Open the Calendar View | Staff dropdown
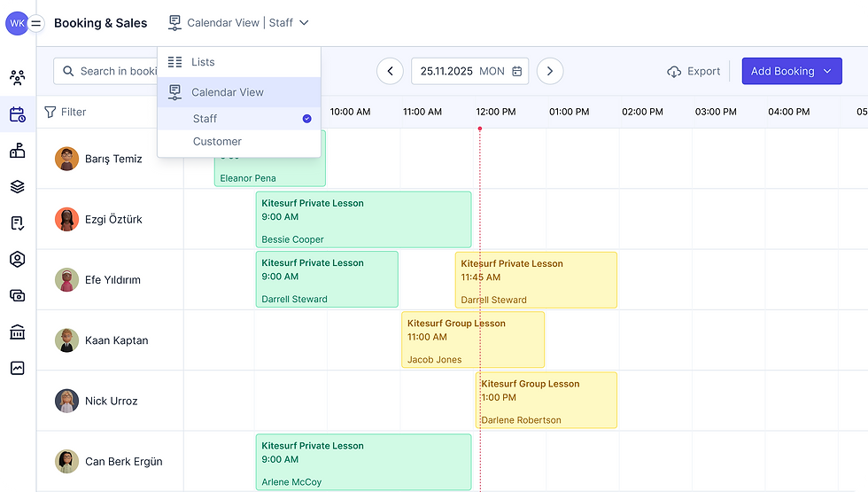Viewport: 868px width, 492px height. (x=238, y=23)
